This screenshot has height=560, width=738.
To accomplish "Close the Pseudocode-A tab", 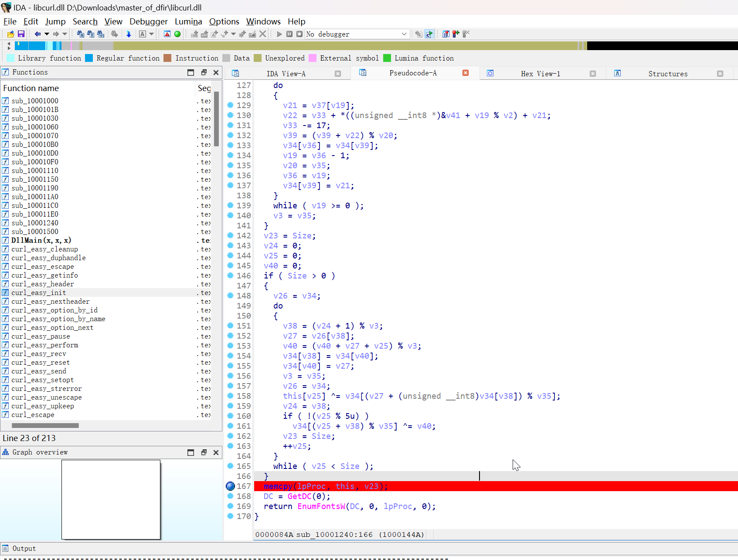I will pos(466,73).
